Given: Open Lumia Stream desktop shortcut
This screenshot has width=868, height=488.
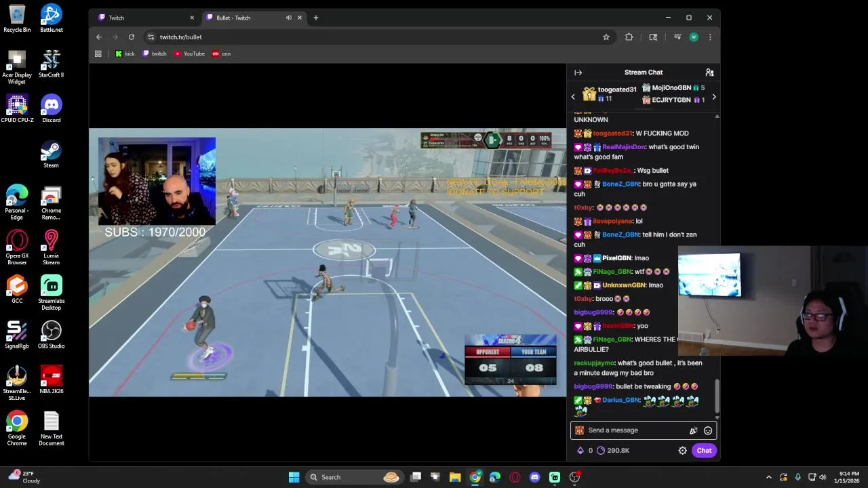Looking at the screenshot, I should coord(52,247).
